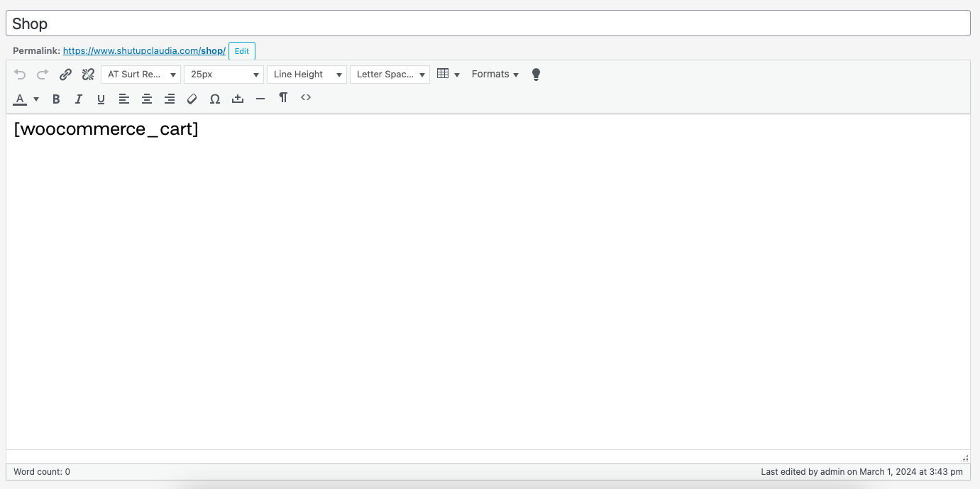Show paragraph marks
The image size is (980, 489).
coord(283,98)
